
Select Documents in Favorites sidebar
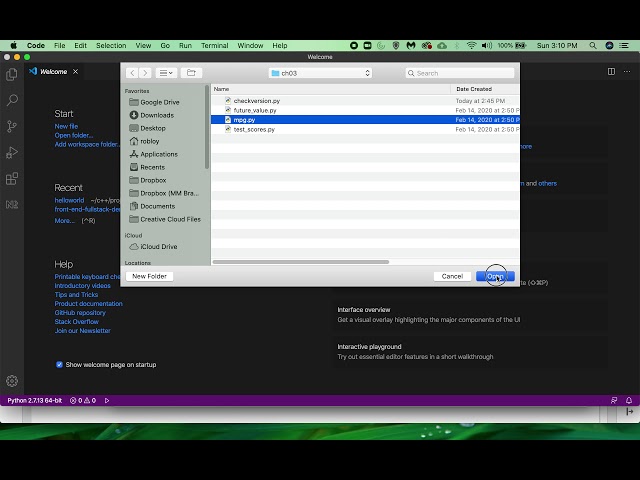click(152, 206)
